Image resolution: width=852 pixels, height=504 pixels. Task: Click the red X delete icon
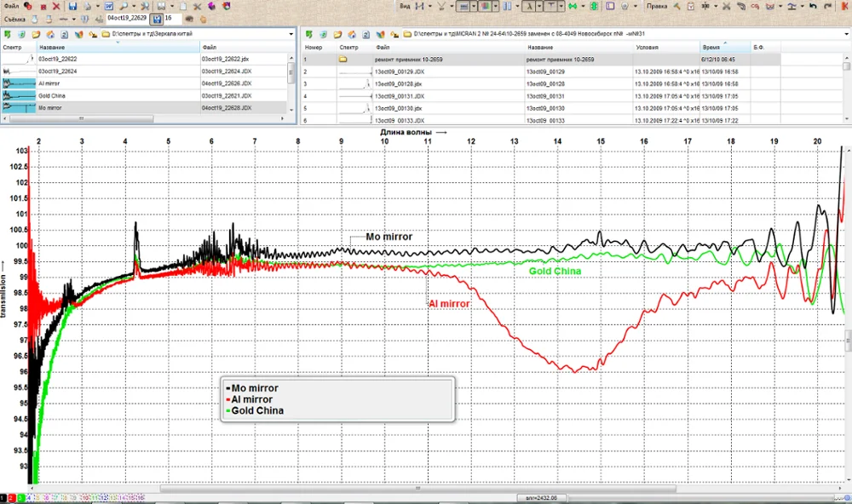pyautogui.click(x=55, y=6)
